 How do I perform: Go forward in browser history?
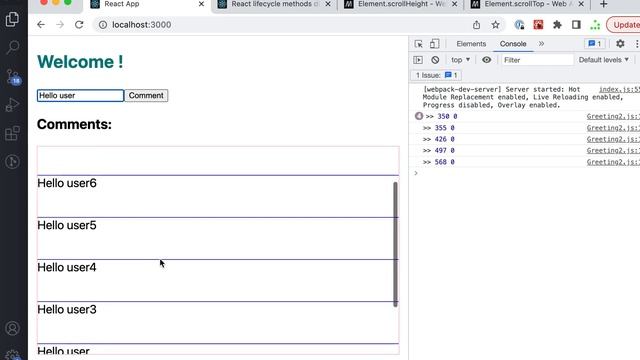point(60,25)
